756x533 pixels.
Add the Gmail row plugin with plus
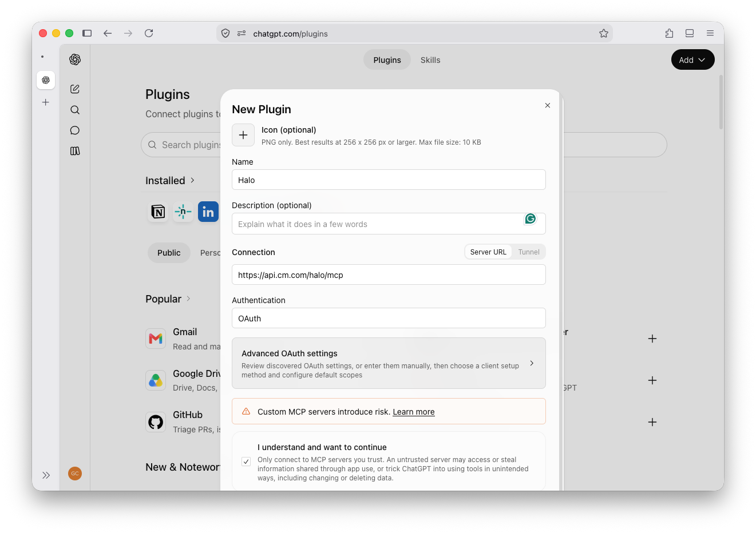tap(652, 339)
